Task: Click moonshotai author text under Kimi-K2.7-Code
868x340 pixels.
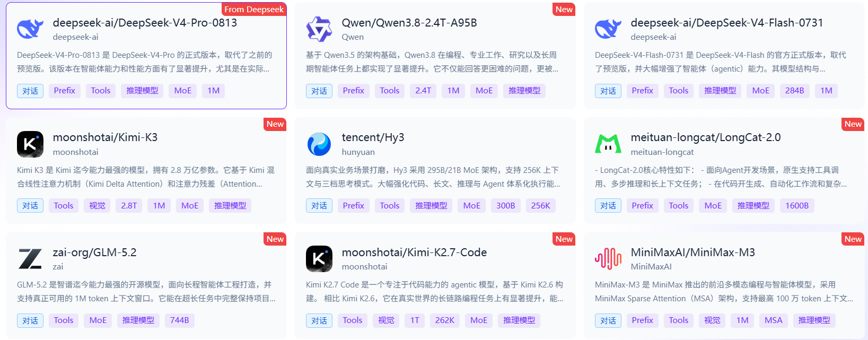Action: pos(364,267)
